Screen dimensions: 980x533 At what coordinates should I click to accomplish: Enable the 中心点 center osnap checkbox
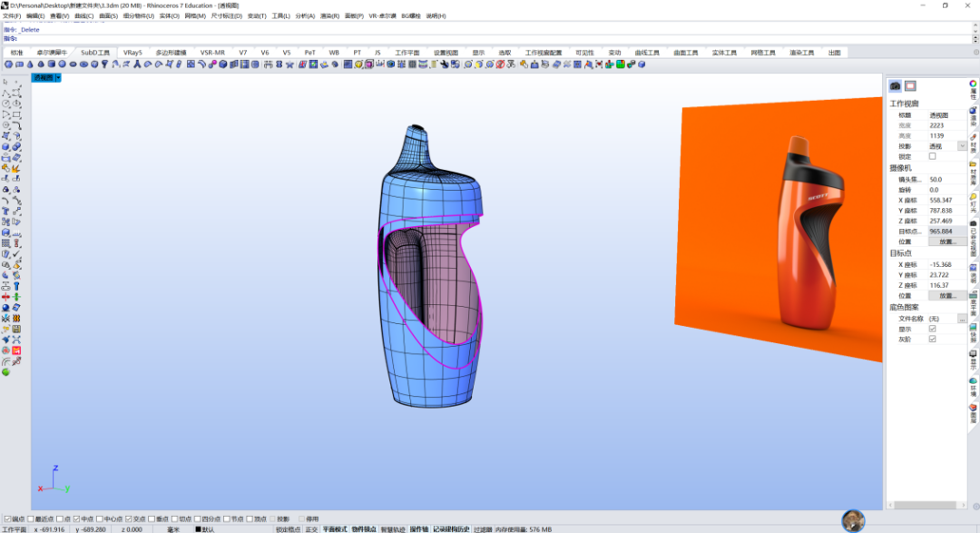[x=100, y=519]
